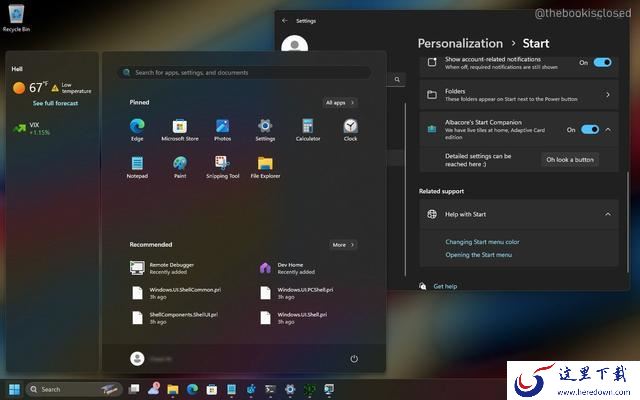Toggle Show account-related notifications switch
640x400 pixels.
pyautogui.click(x=602, y=62)
